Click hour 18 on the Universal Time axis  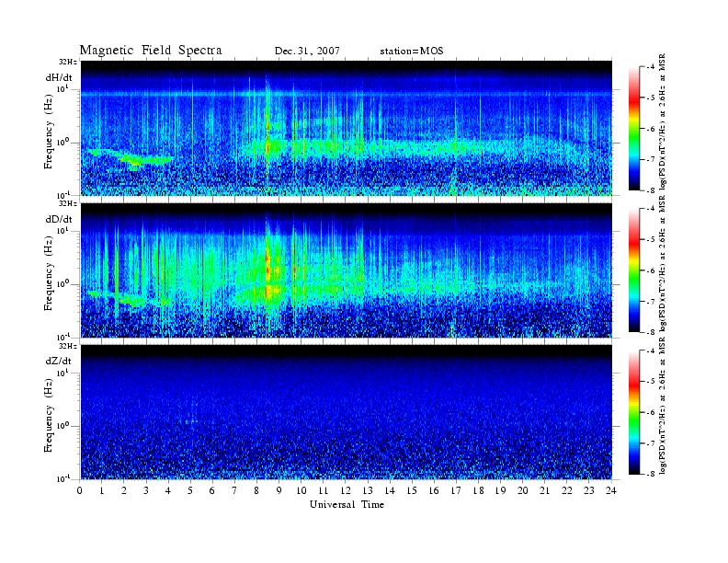point(479,490)
